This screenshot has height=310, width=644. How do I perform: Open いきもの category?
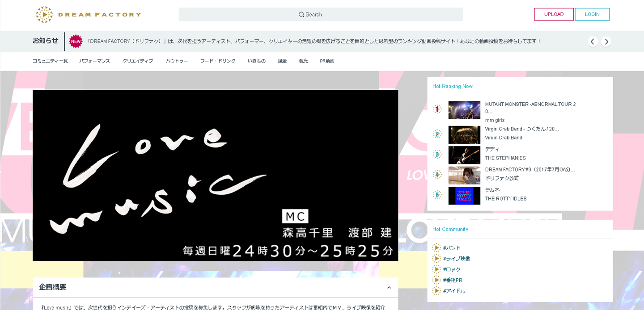point(257,61)
